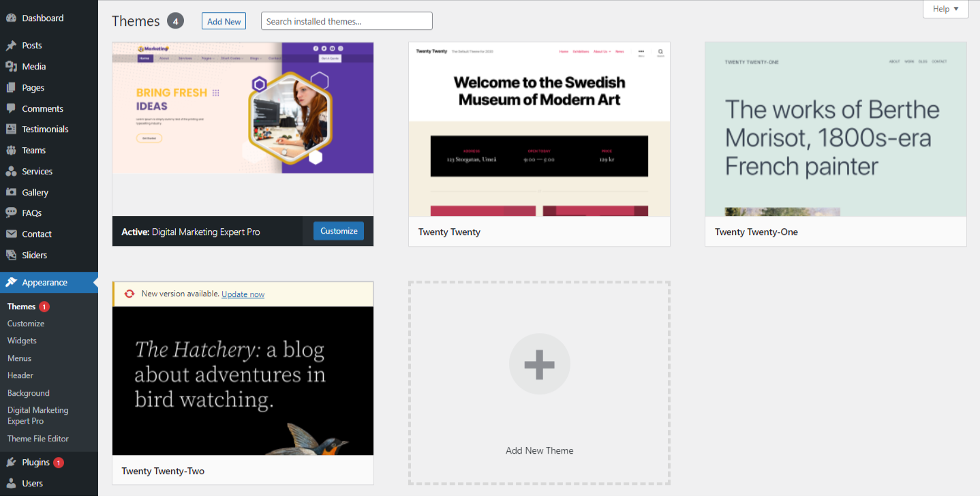The height and width of the screenshot is (500, 980).
Task: Expand the Help dropdown tab
Action: pos(945,9)
